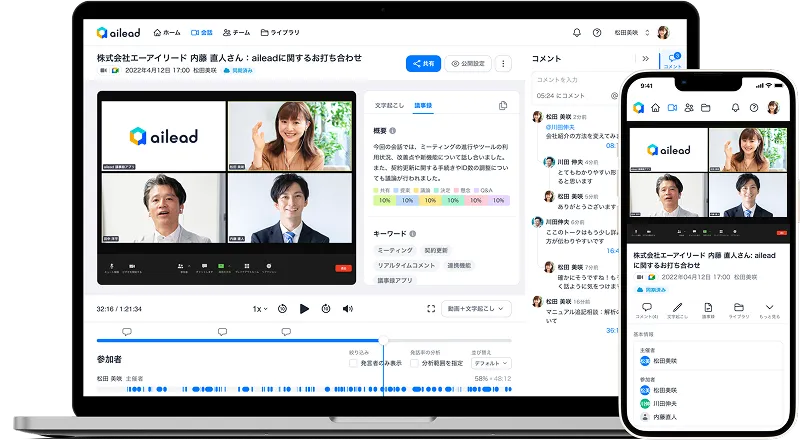This screenshot has height=440, width=800.
Task: Collapse the コメント panel with double chevron
Action: [645, 59]
